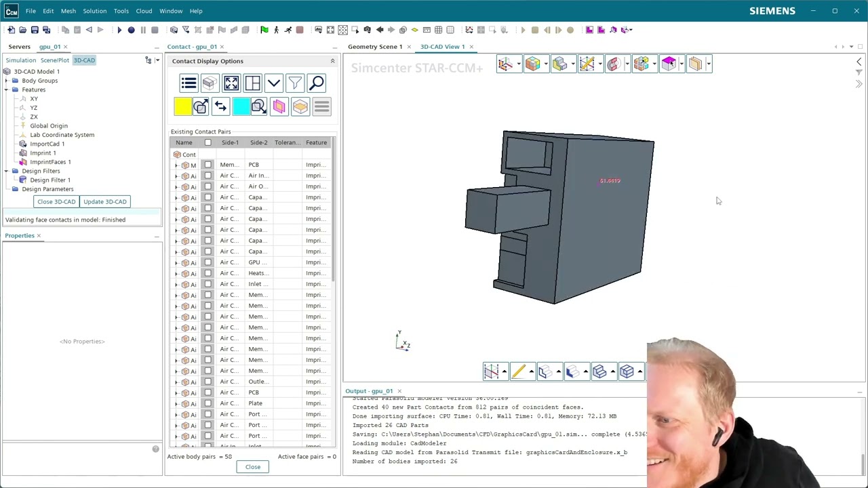Click the translucent bodies cube icon in Contact Display Options
Image resolution: width=868 pixels, height=488 pixels.
pos(210,83)
